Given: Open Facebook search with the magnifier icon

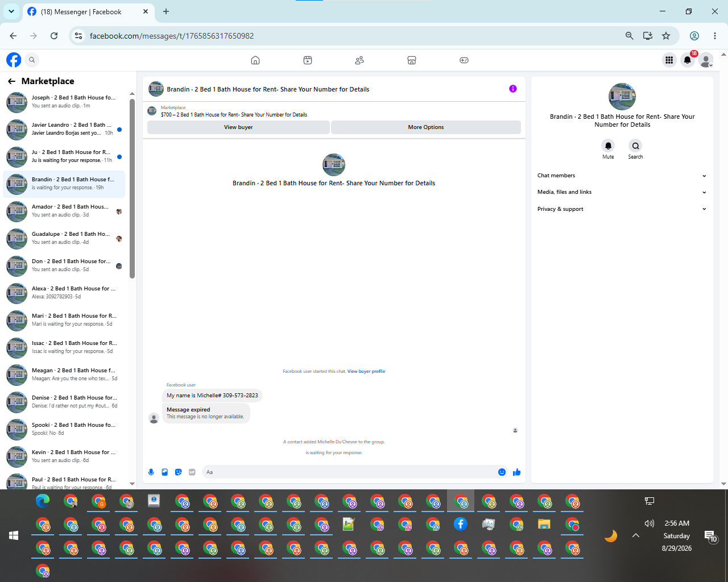Looking at the screenshot, I should pos(32,60).
